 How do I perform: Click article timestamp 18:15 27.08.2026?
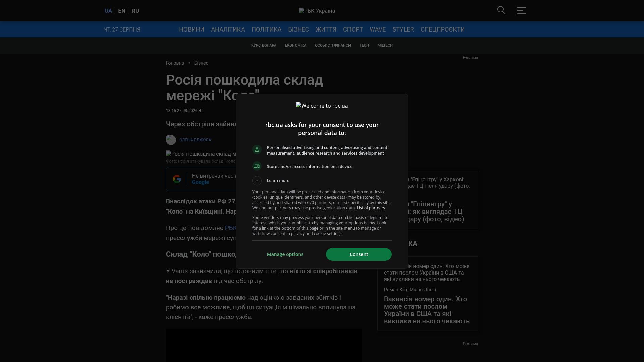point(184,111)
